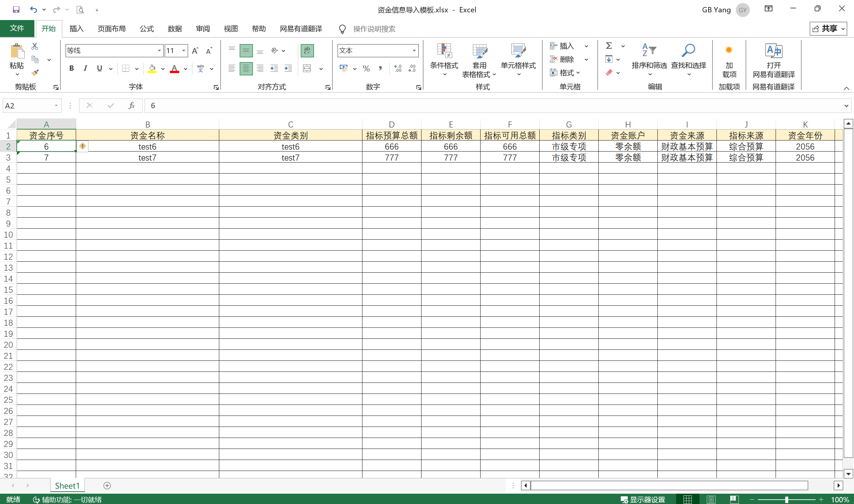
Task: Expand the formula bar
Action: (x=846, y=106)
